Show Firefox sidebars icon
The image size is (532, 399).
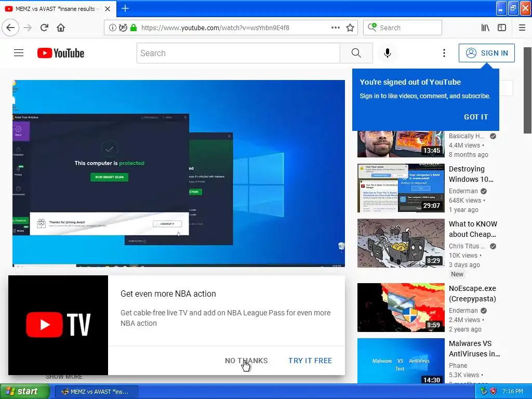point(502,28)
